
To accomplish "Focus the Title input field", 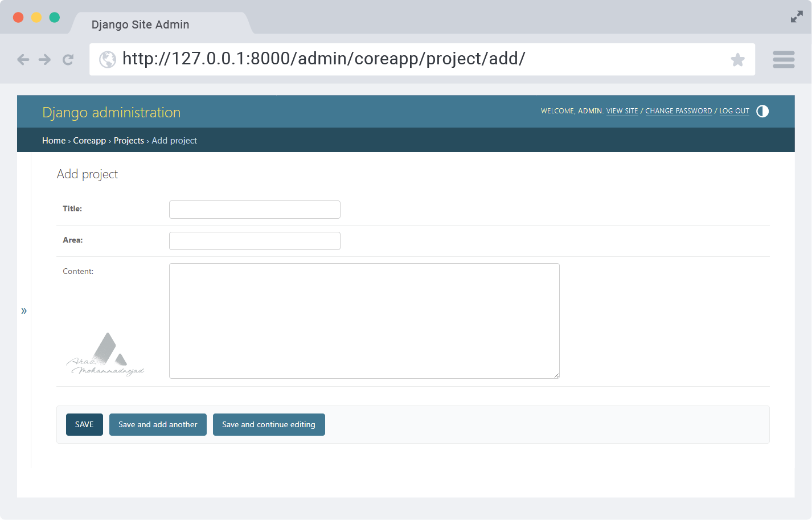I will [x=255, y=210].
